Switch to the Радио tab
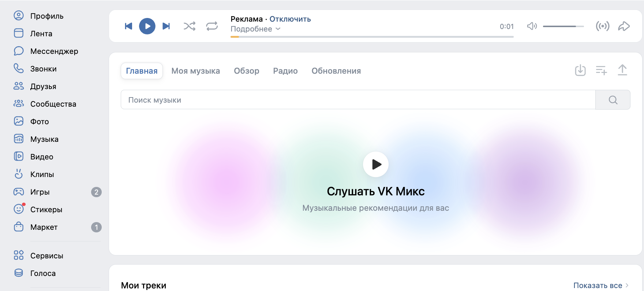This screenshot has width=644, height=291. (x=285, y=71)
